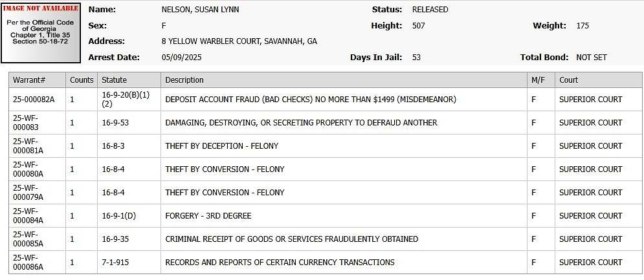Select warrant number 25-000082A
644x280 pixels.
[x=34, y=100]
